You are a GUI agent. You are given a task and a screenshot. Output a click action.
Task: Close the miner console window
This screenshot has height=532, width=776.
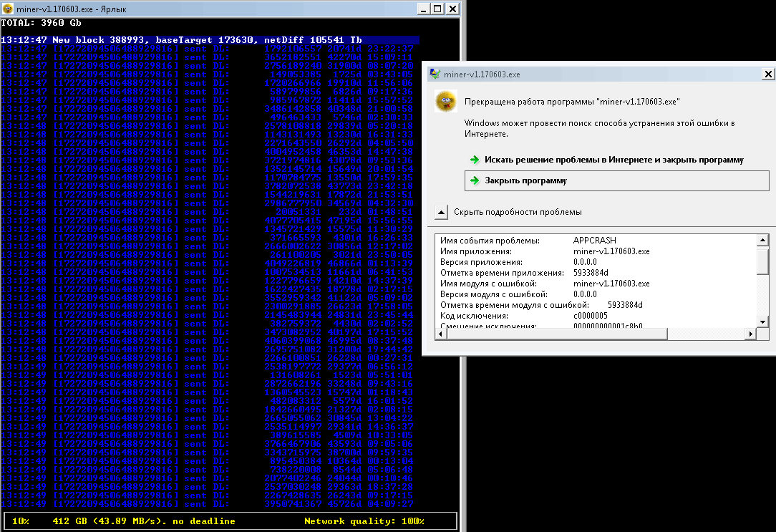(x=453, y=9)
